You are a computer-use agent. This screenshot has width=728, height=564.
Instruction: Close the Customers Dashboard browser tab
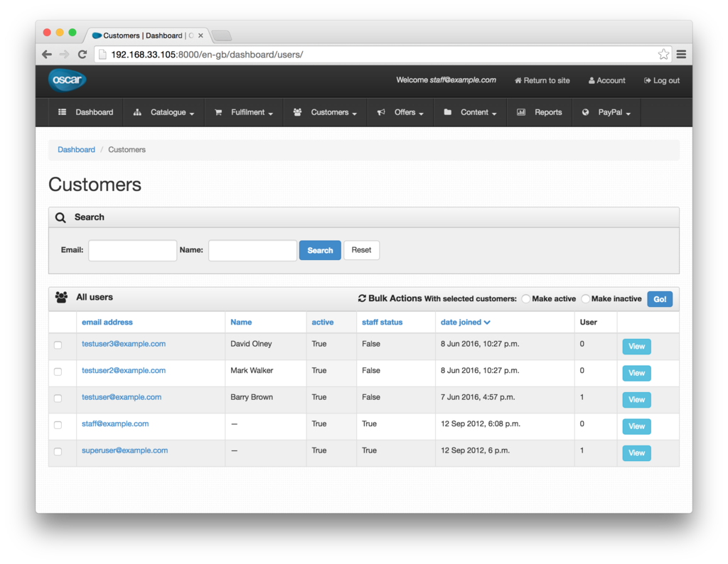pyautogui.click(x=200, y=36)
